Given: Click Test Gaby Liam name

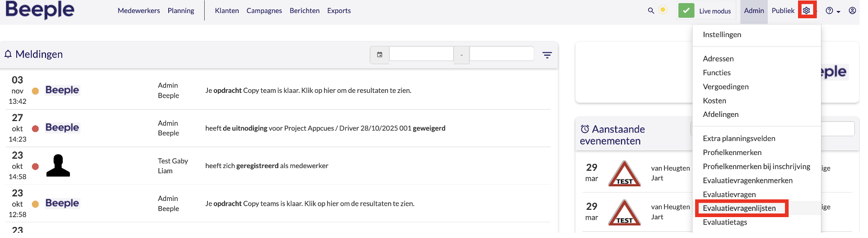Looking at the screenshot, I should [x=173, y=166].
